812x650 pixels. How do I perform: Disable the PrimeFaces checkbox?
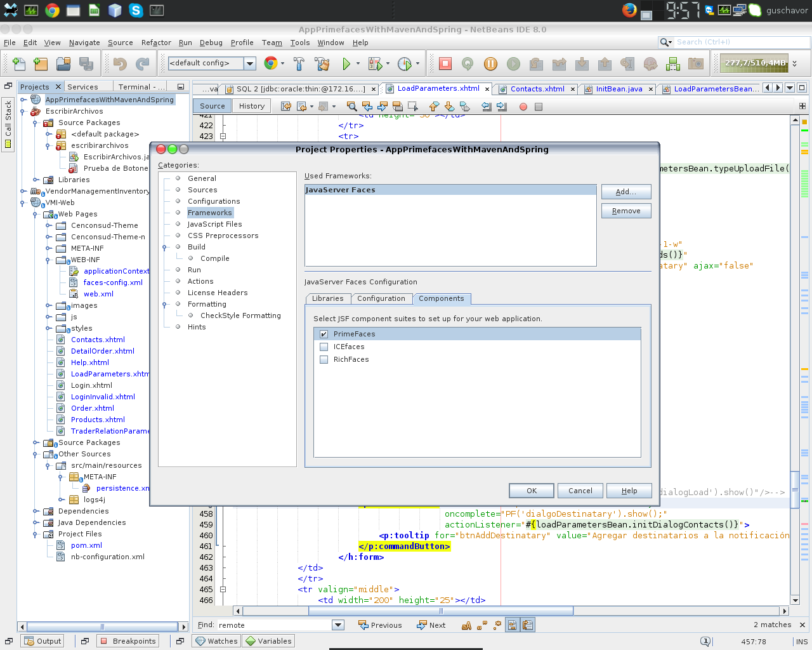point(324,333)
